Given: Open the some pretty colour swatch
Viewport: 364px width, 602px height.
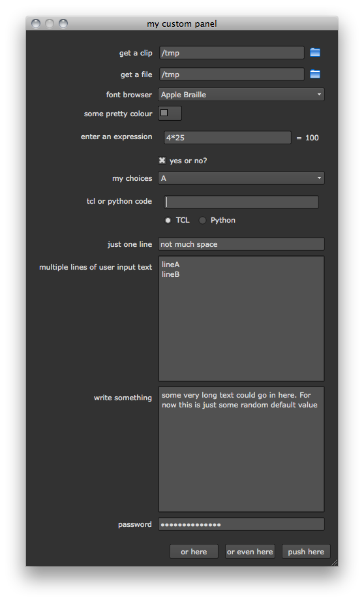Looking at the screenshot, I should click(x=170, y=113).
